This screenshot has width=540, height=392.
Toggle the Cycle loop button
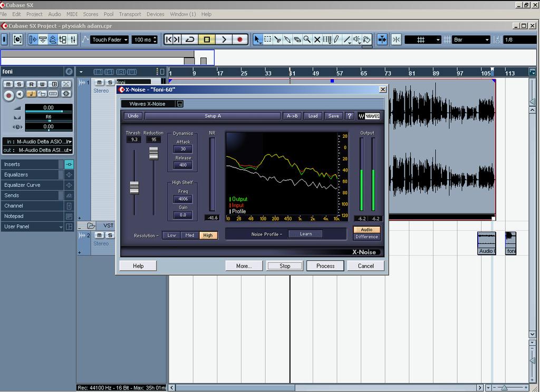tap(190, 40)
